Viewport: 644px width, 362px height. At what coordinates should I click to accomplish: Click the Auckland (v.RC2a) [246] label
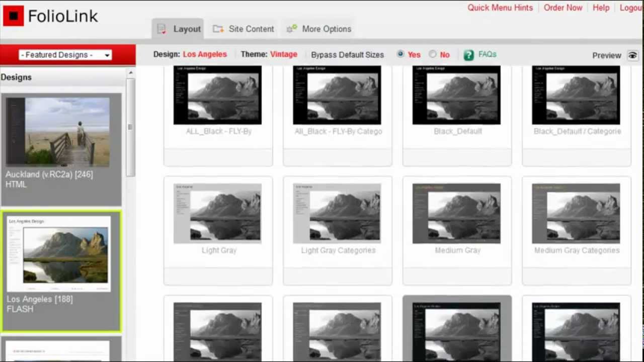pyautogui.click(x=49, y=174)
